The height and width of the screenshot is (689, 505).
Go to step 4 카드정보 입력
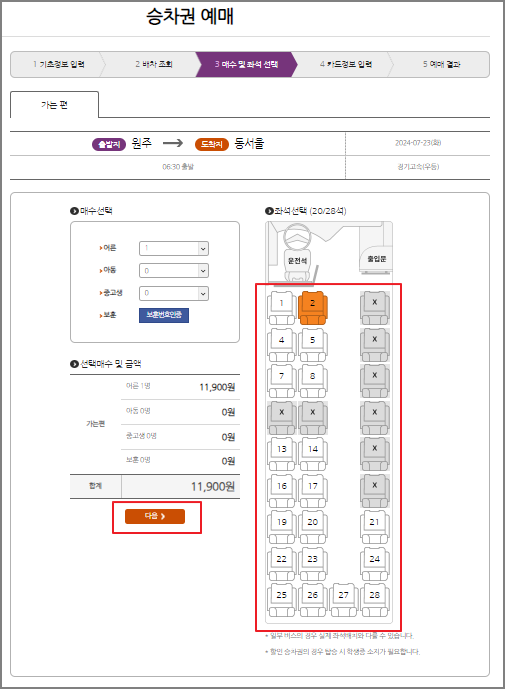pos(346,64)
